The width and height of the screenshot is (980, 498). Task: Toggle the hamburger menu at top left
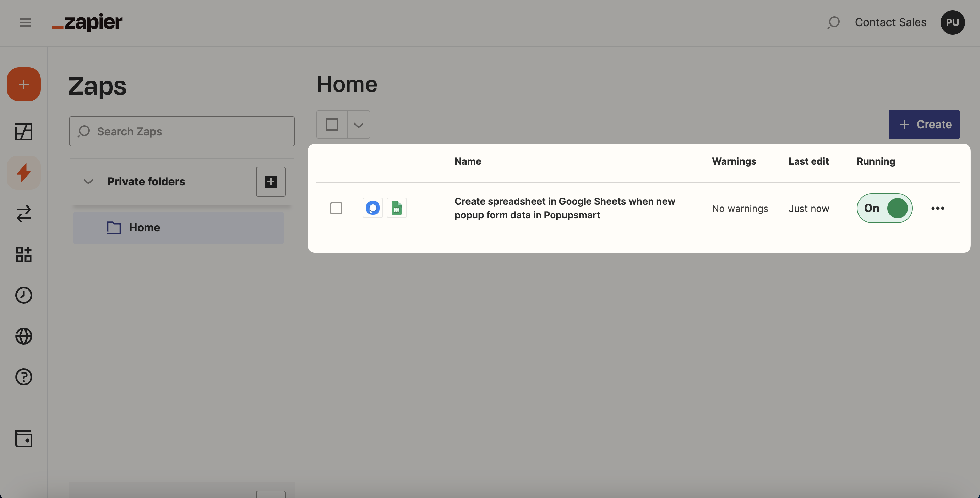pyautogui.click(x=25, y=22)
